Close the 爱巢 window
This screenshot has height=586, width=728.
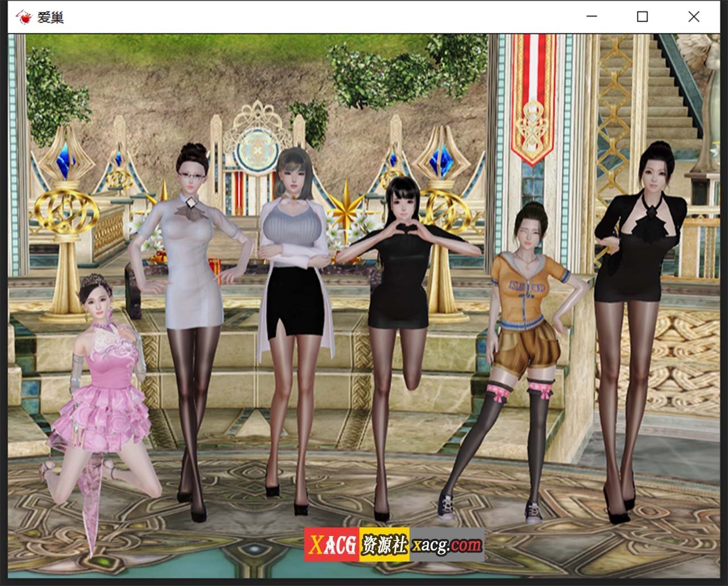(x=693, y=16)
